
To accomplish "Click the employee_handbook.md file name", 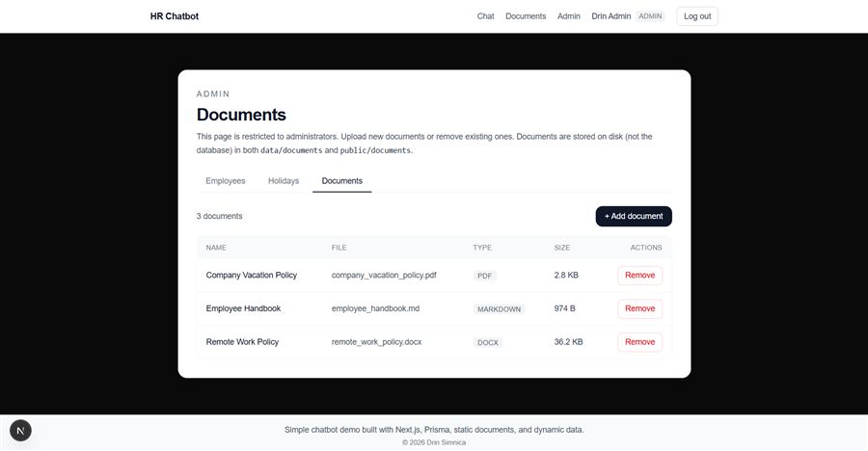I will (x=375, y=308).
